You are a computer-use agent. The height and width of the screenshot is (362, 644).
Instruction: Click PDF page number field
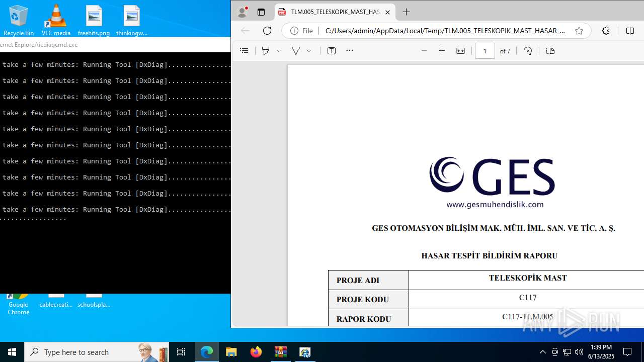pyautogui.click(x=485, y=51)
